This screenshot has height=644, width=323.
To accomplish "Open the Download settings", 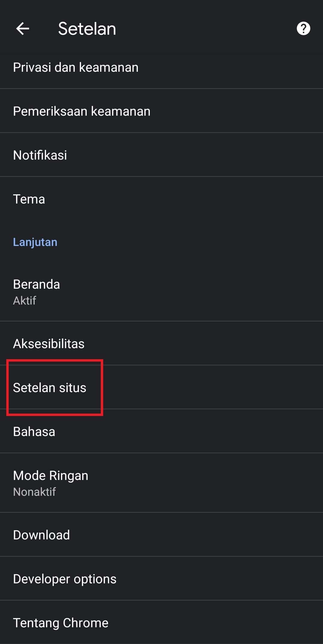I will pos(41,535).
